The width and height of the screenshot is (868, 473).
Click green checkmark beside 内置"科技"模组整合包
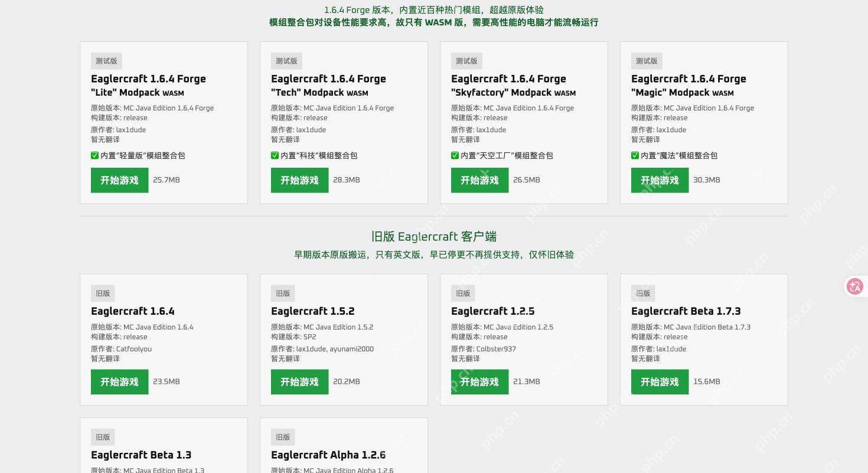click(x=275, y=155)
